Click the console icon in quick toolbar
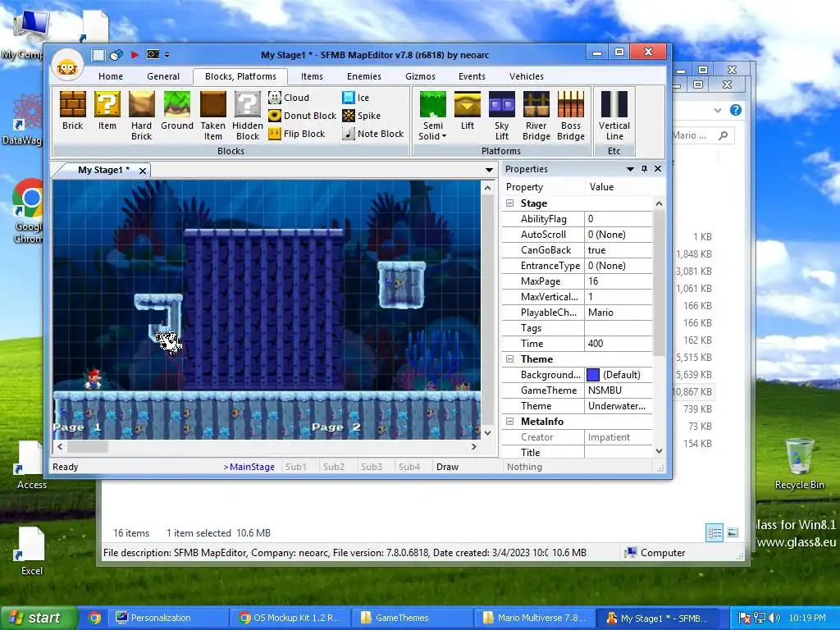Screen dimensions: 840x630 pos(153,55)
